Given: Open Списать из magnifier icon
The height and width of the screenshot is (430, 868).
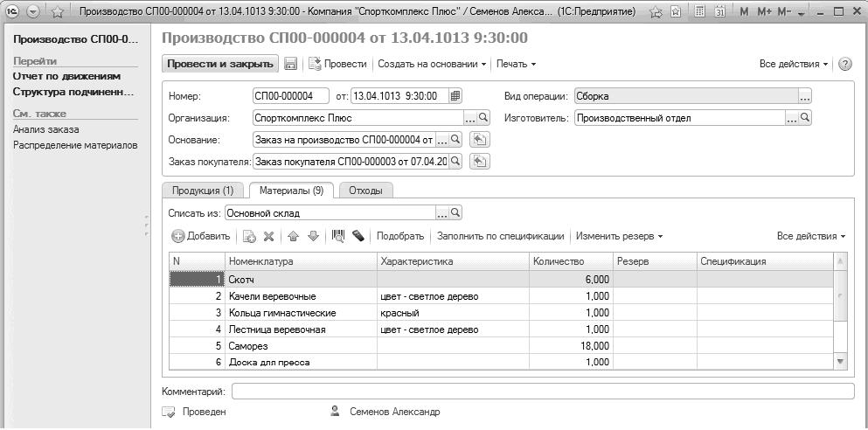Looking at the screenshot, I should [455, 213].
